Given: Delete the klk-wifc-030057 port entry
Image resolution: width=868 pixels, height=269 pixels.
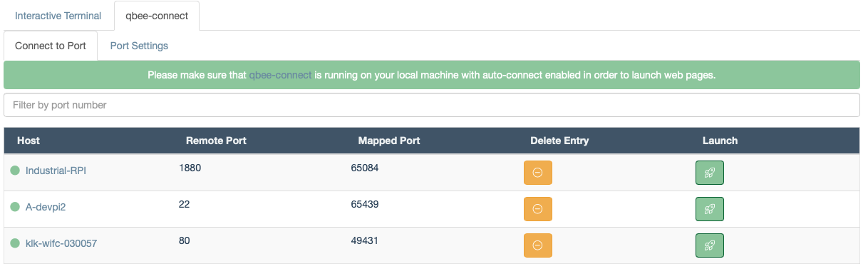Looking at the screenshot, I should (x=538, y=245).
